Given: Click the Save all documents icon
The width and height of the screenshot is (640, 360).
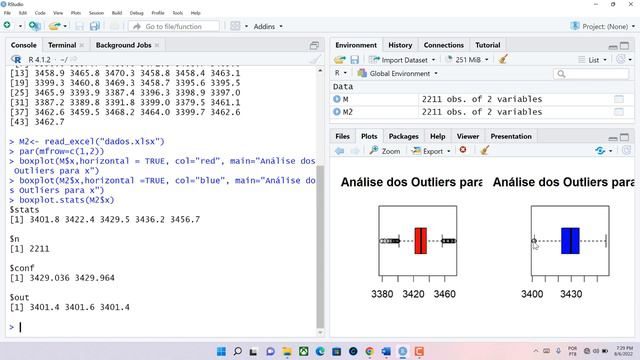Looking at the screenshot, I should 95,26.
